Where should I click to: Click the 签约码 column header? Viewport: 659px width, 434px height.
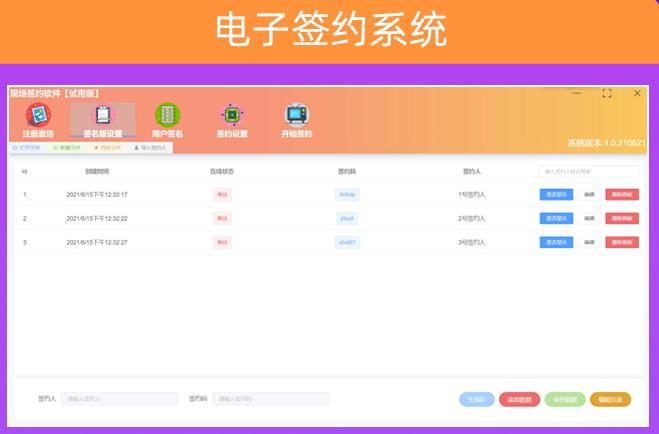click(x=347, y=171)
